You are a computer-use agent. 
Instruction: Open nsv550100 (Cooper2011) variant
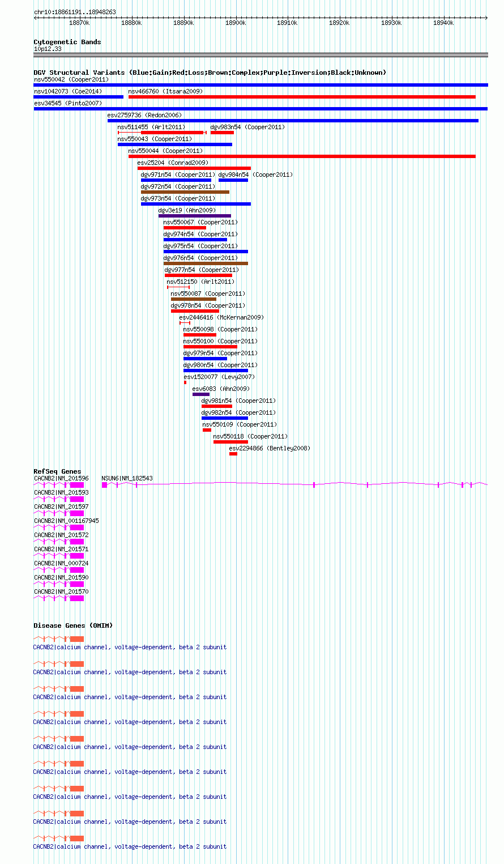tap(210, 347)
